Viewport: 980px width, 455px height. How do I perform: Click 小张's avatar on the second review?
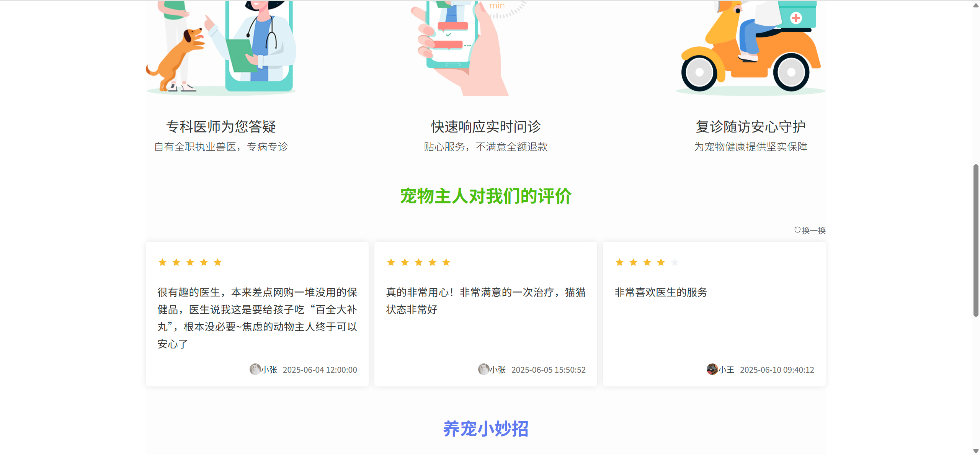tap(483, 369)
